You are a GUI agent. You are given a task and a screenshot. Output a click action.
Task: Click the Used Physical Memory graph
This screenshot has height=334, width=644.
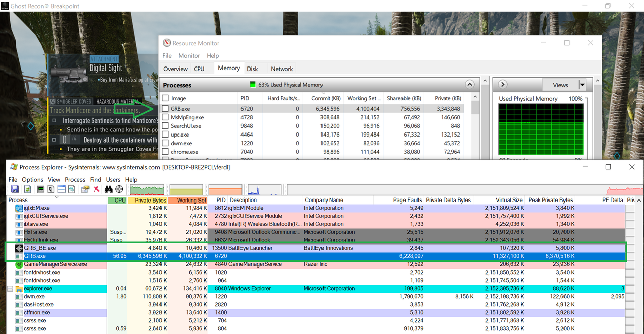click(x=541, y=128)
